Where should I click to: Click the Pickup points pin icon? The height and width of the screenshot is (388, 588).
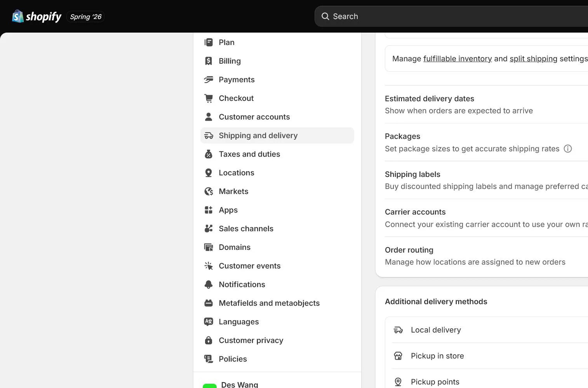(398, 382)
